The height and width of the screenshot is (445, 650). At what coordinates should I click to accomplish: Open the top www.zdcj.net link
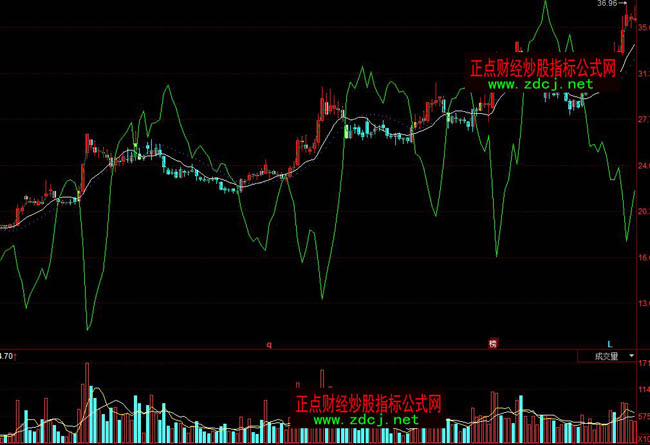[x=542, y=85]
